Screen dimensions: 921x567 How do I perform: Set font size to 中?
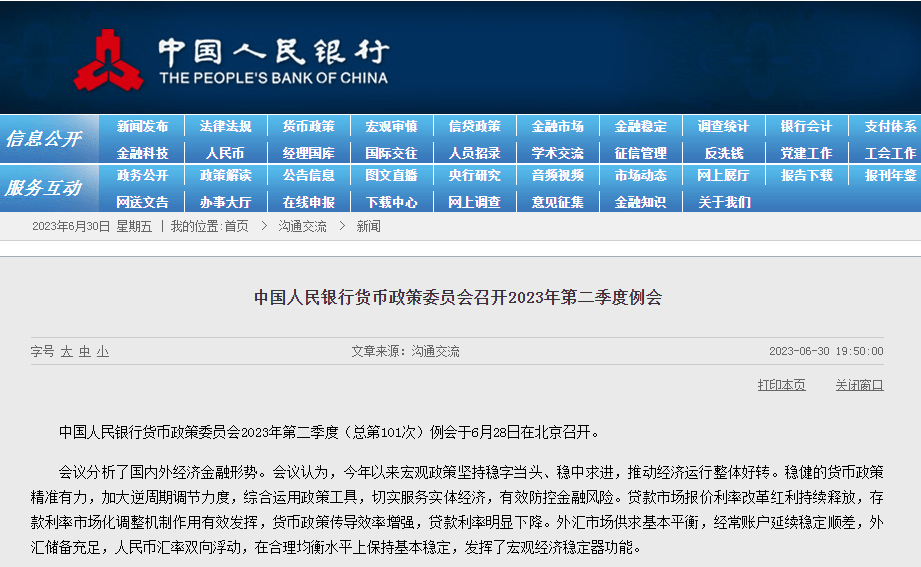85,351
